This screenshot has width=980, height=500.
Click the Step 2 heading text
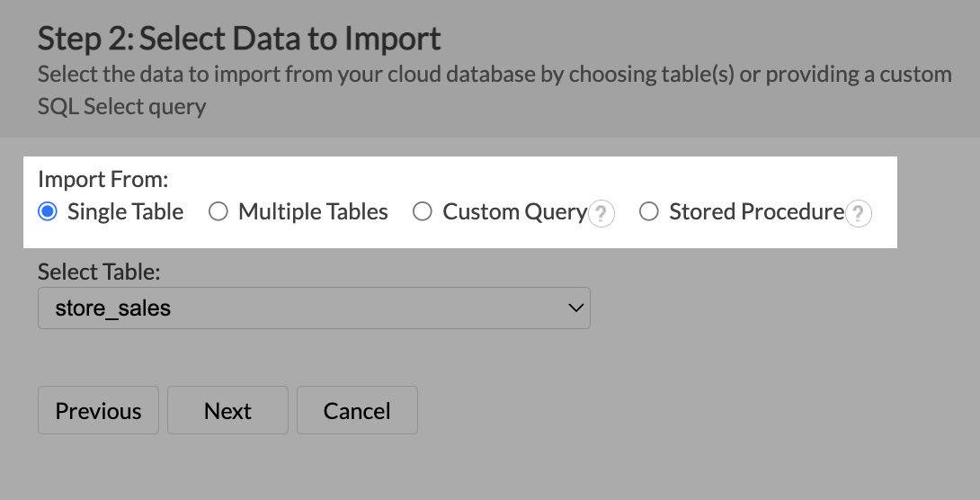(x=239, y=38)
